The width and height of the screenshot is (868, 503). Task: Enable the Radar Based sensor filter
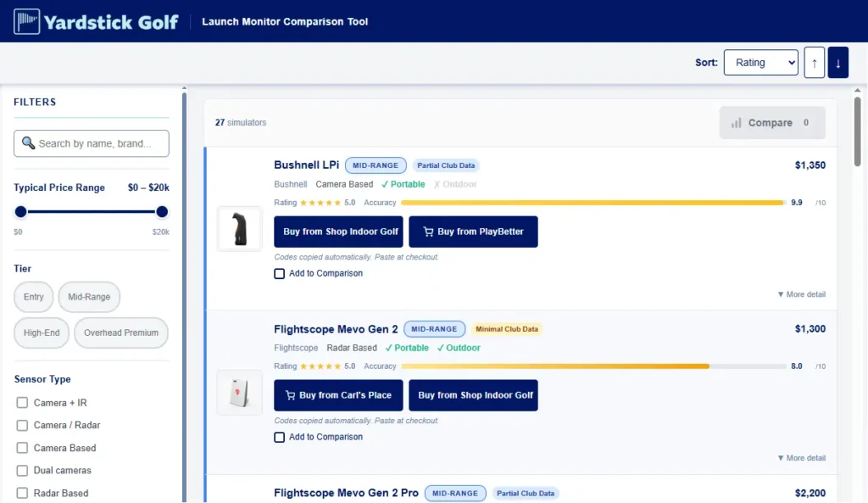[22, 493]
